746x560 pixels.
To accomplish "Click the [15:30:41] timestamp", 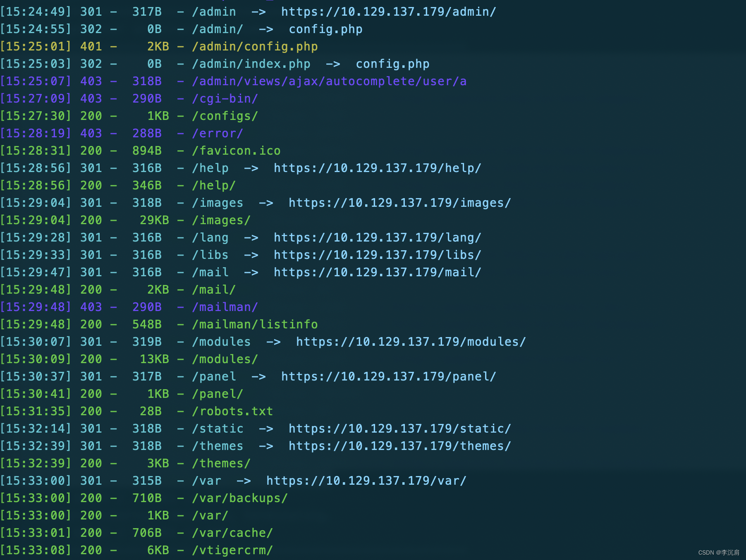I will [x=36, y=394].
